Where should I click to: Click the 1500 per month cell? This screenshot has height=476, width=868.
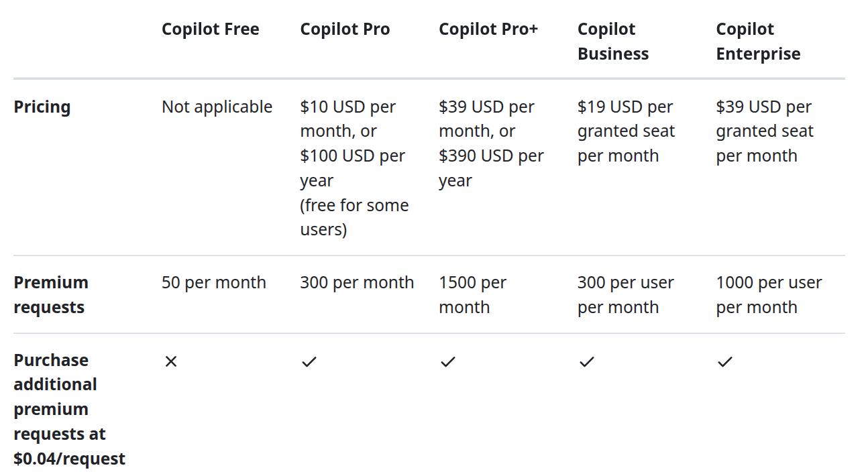click(x=472, y=295)
